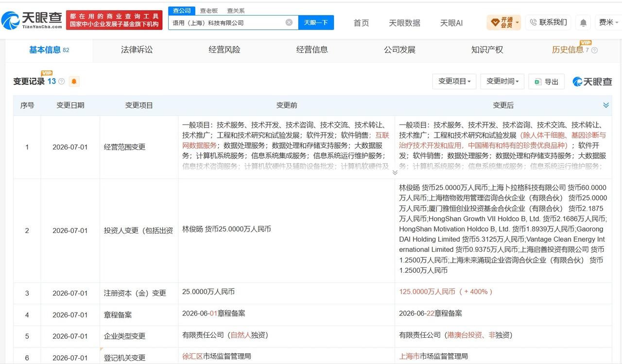
Task: Open the 开通会员 dropdown
Action: [x=504, y=22]
